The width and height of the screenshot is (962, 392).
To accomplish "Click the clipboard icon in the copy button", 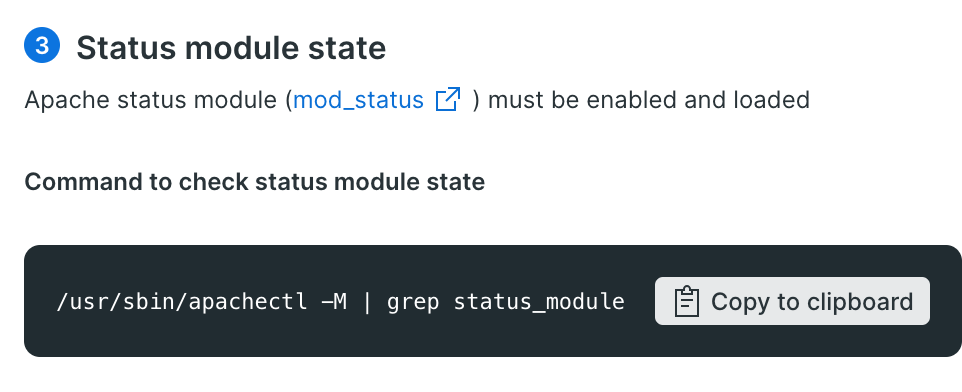I will (x=687, y=301).
